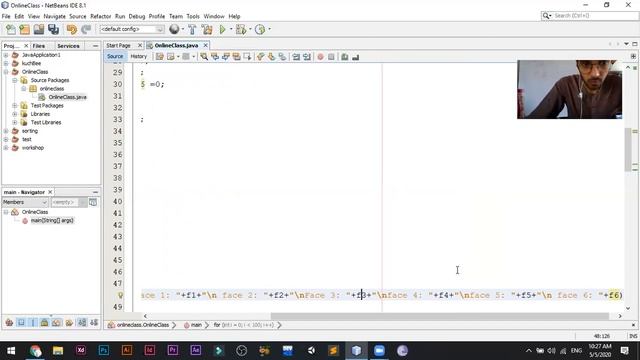This screenshot has height=360, width=640.
Task: Open Illustrator from the taskbar
Action: [x=127, y=350]
